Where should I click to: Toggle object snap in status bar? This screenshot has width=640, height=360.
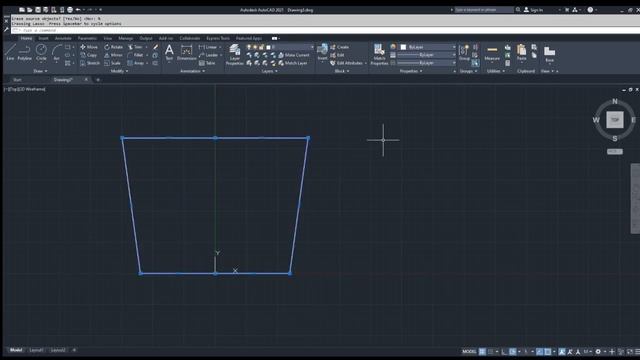coord(548,351)
